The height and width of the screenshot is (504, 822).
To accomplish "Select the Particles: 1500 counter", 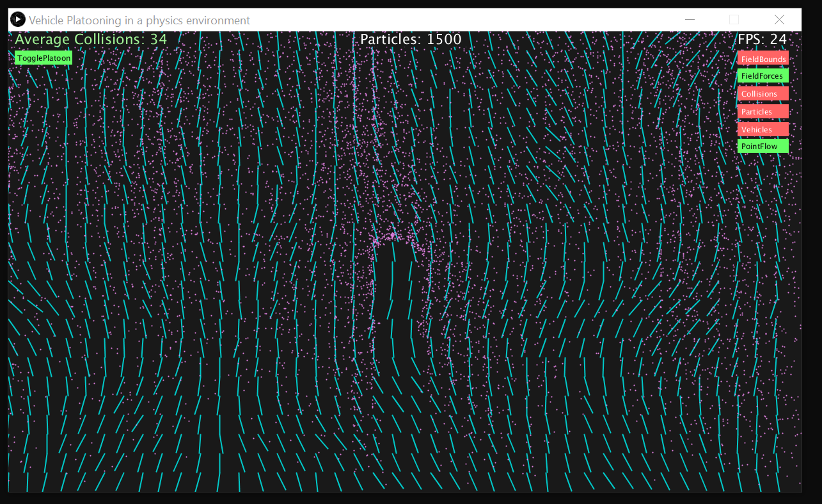I will click(412, 39).
